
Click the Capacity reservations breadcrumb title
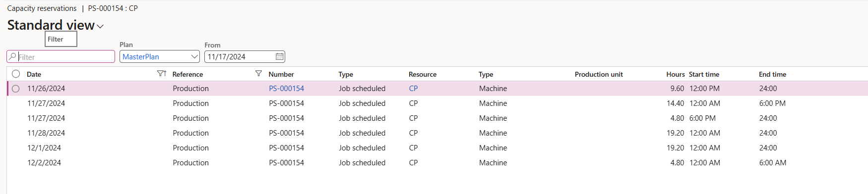42,8
